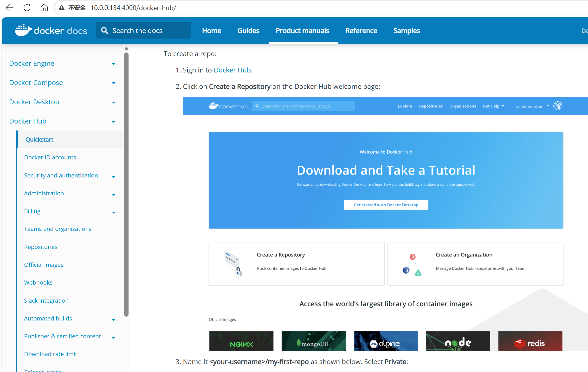588x372 pixels.
Task: Click the mongoDB image thumbnail
Action: (314, 341)
